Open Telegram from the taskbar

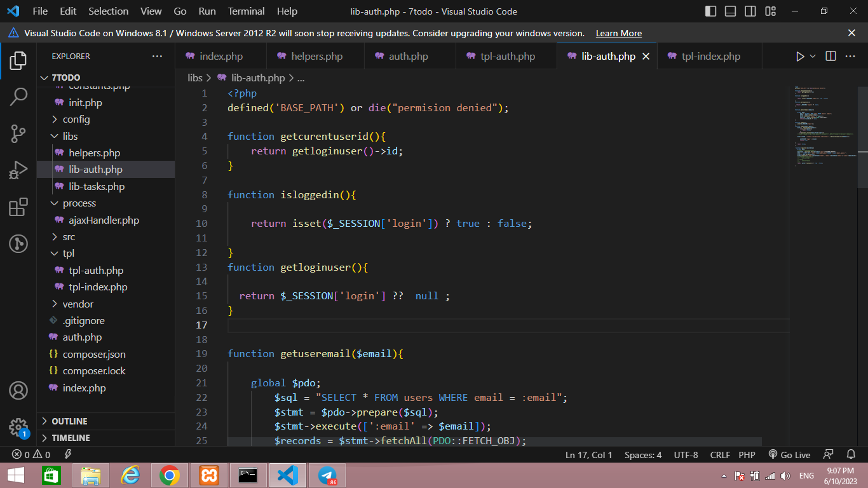[x=327, y=475]
